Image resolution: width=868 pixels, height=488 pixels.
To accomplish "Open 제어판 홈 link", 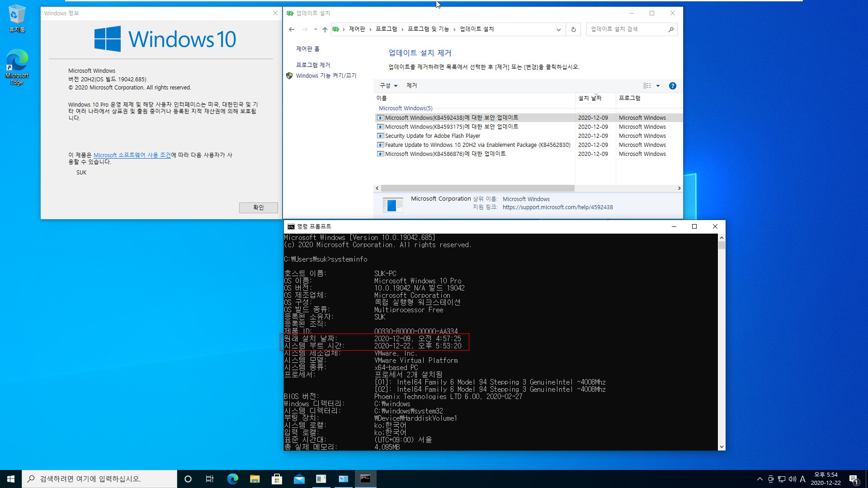I will pyautogui.click(x=307, y=49).
